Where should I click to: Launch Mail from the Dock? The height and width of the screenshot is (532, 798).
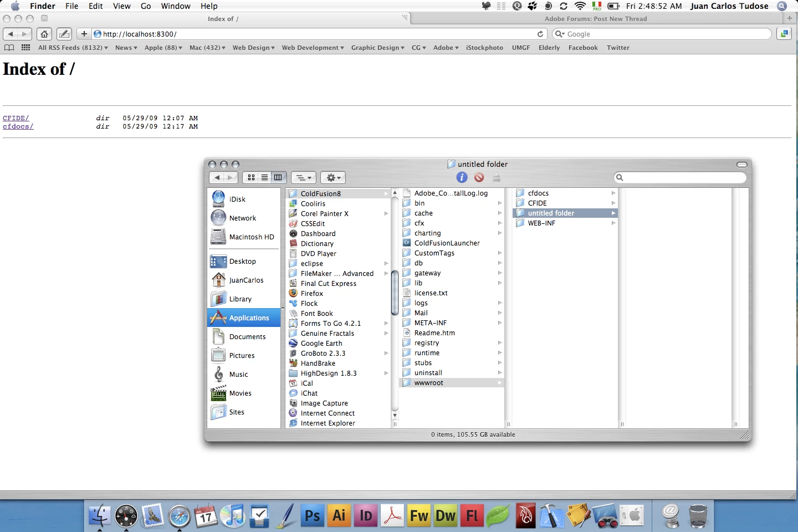click(x=153, y=516)
